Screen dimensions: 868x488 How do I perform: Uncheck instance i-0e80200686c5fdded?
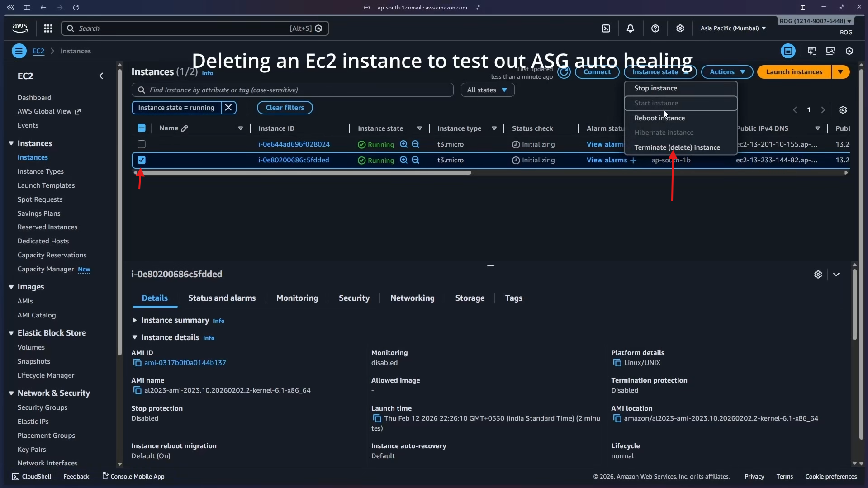(141, 160)
